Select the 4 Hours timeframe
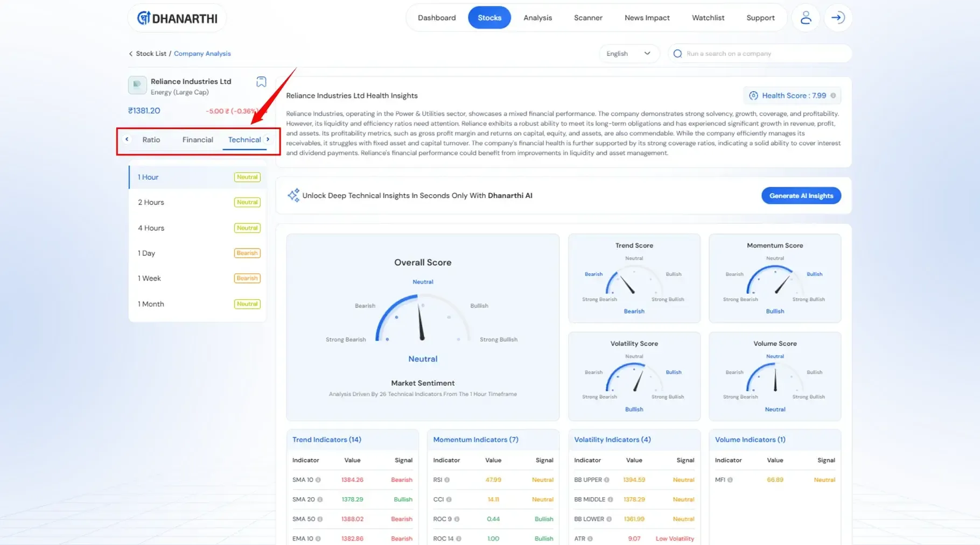This screenshot has width=980, height=545. pyautogui.click(x=197, y=228)
